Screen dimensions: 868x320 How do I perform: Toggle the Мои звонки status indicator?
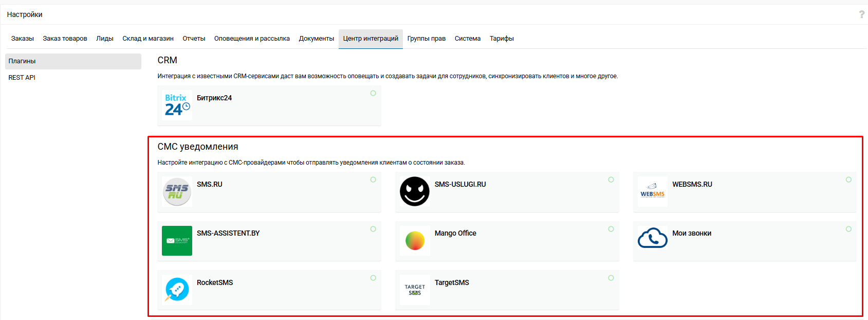[x=849, y=229]
